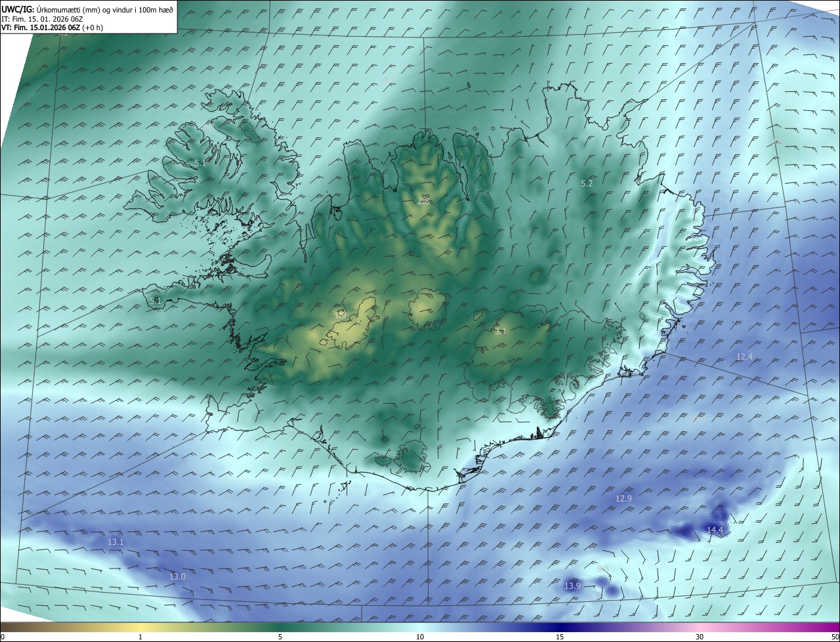Viewport: 840px width, 642px height.
Task: Click the '0' tick on the color scale
Action: click(3, 637)
